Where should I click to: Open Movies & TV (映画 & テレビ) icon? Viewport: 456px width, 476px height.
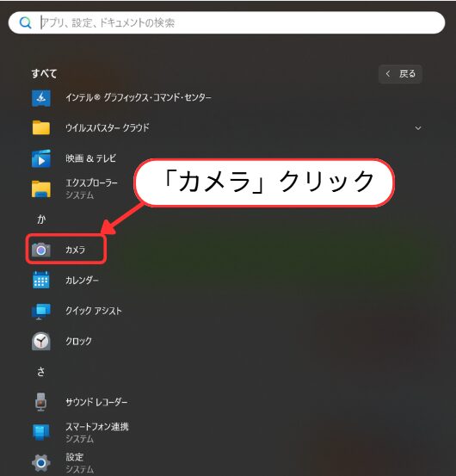click(41, 158)
